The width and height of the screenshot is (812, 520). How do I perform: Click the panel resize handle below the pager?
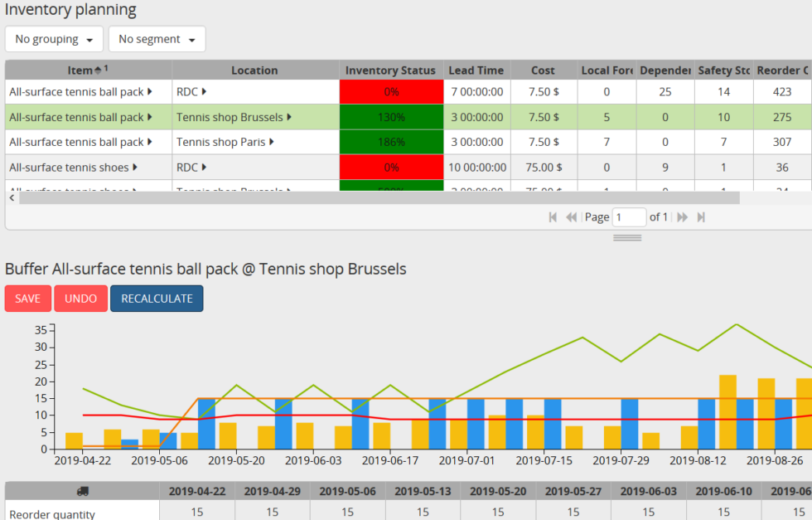click(627, 238)
